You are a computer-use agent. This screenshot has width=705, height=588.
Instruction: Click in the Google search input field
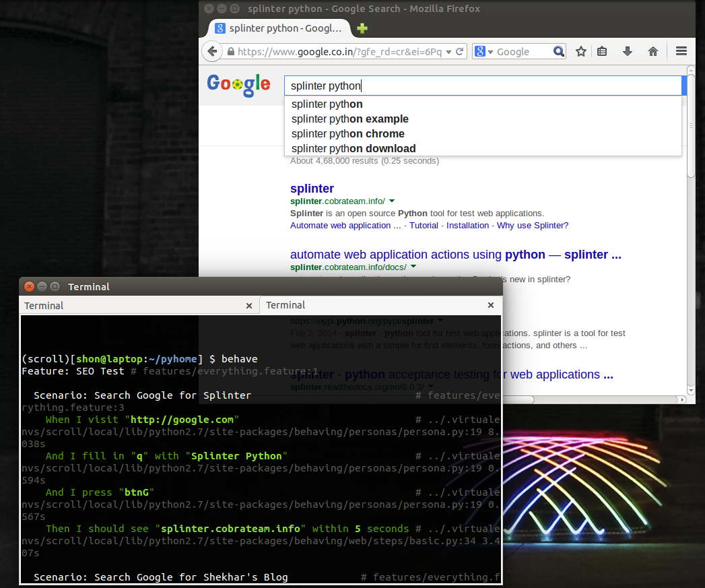481,86
